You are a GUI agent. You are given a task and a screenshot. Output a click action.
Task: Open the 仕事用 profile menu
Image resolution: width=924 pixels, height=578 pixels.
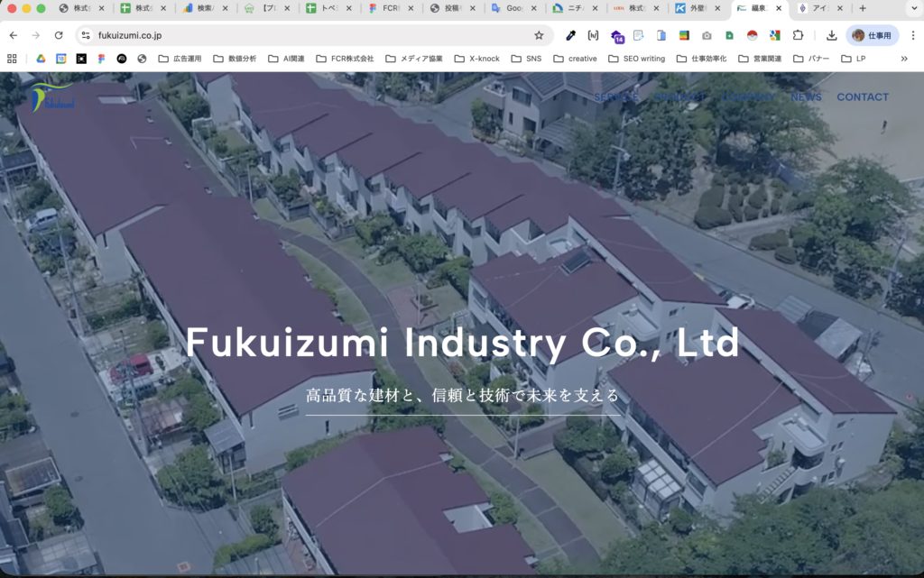pos(871,35)
